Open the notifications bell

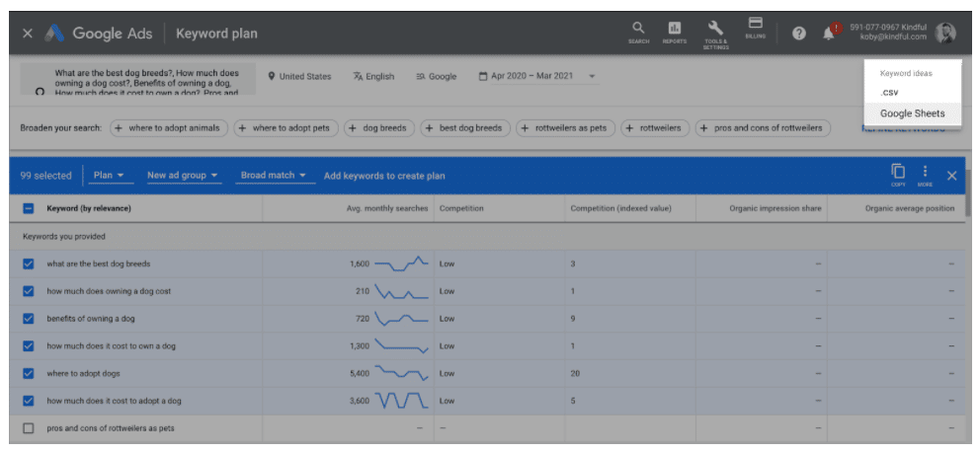(830, 34)
